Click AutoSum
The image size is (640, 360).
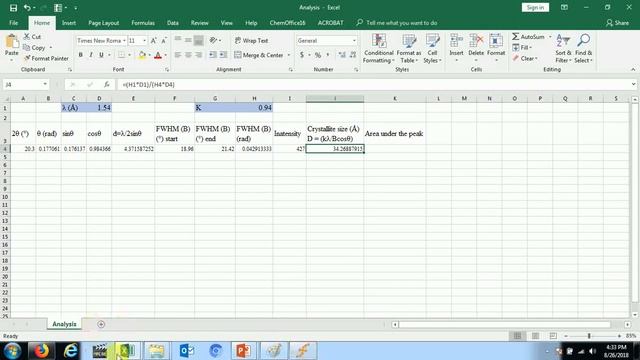(x=529, y=37)
